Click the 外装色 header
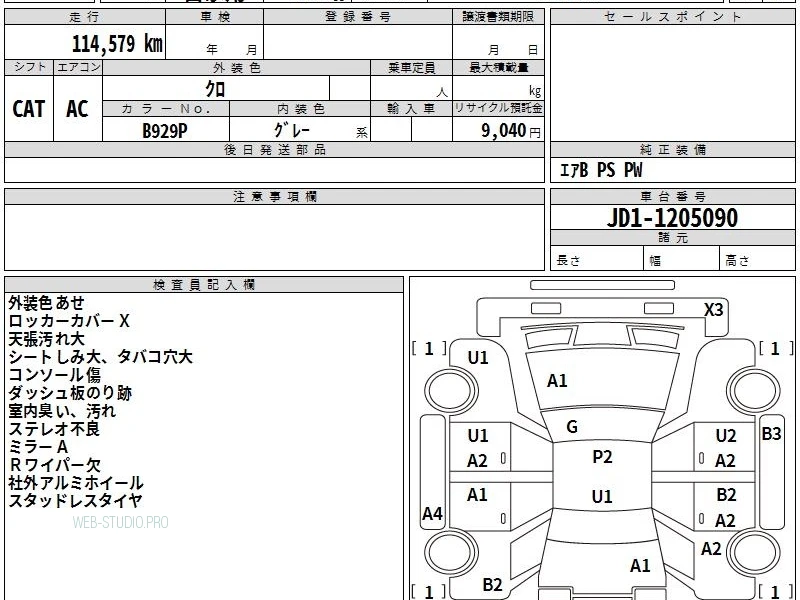Viewport: 800px width, 600px height. pos(237,68)
